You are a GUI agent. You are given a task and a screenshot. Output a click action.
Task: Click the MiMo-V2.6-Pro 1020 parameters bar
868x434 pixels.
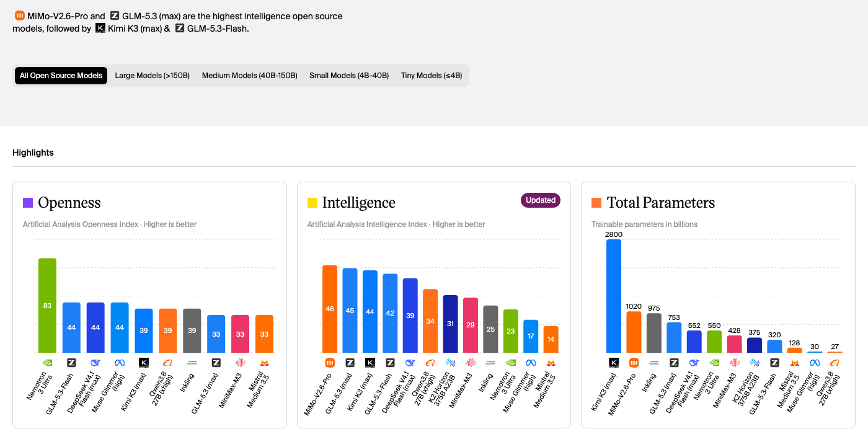pyautogui.click(x=634, y=332)
